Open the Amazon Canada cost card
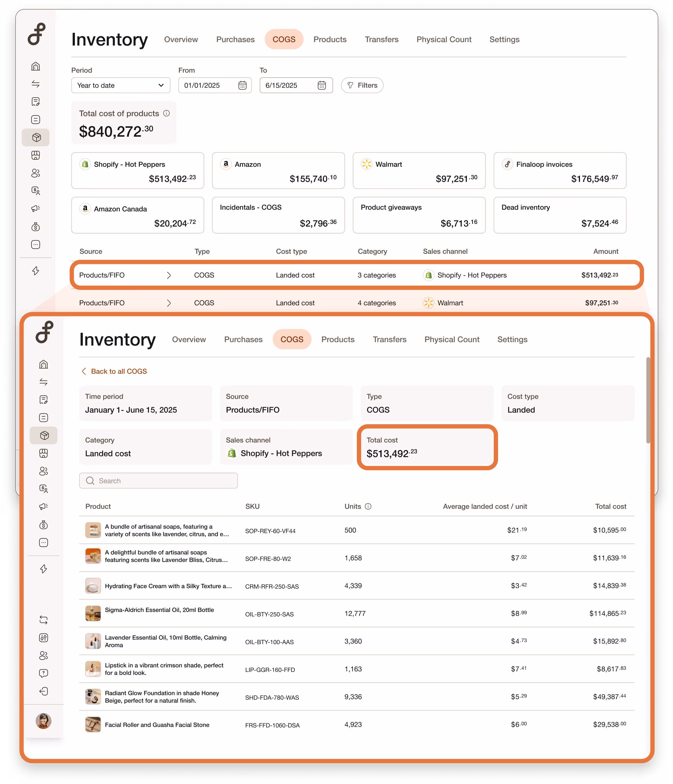 (138, 215)
